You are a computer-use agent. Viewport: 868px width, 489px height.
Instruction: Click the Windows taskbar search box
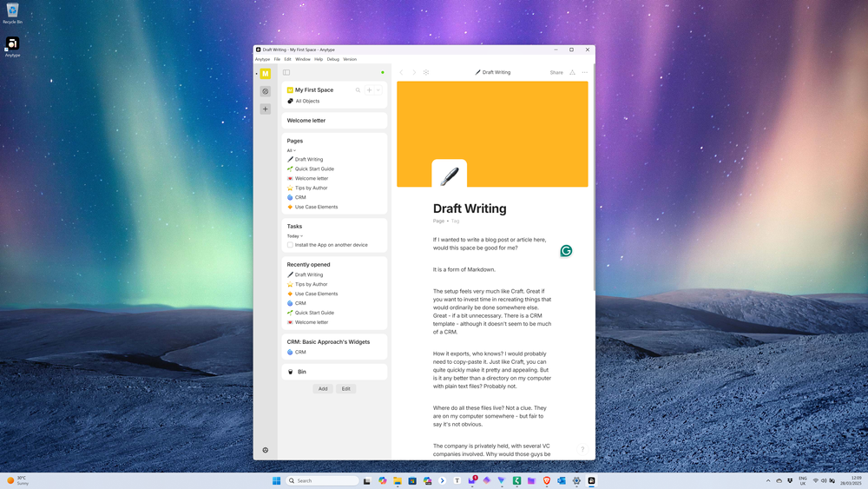coord(323,480)
